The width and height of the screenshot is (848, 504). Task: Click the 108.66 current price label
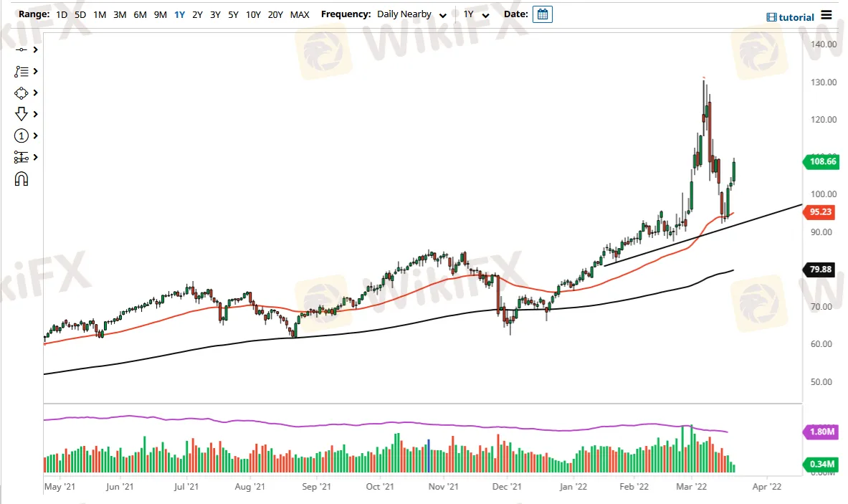[x=820, y=162]
